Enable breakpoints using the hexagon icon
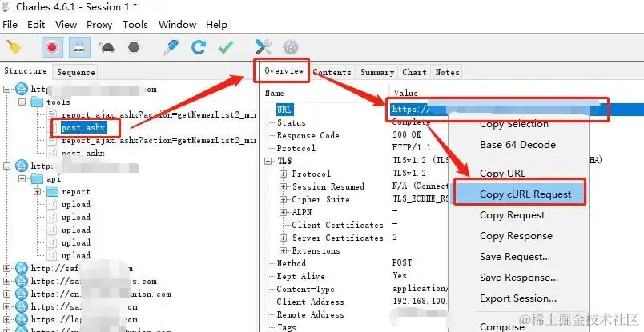Screen dimensions: 644x332 click(x=134, y=47)
